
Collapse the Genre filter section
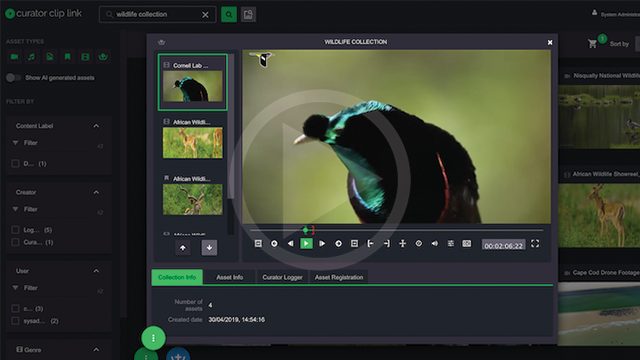tap(96, 350)
